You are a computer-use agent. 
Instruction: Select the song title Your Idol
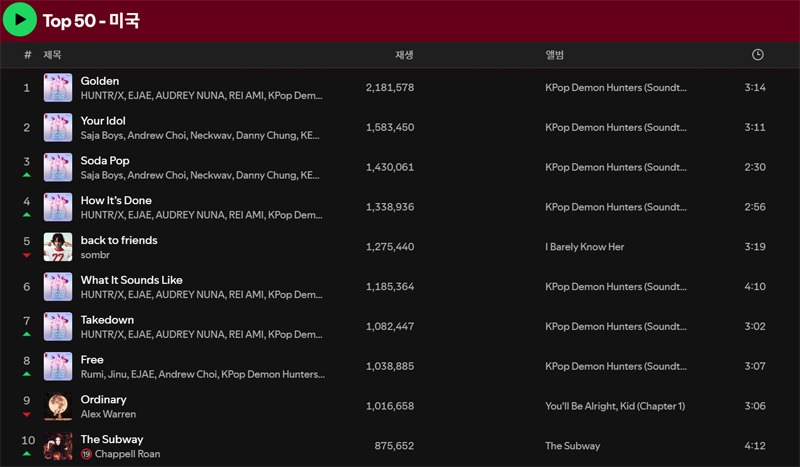pyautogui.click(x=103, y=121)
